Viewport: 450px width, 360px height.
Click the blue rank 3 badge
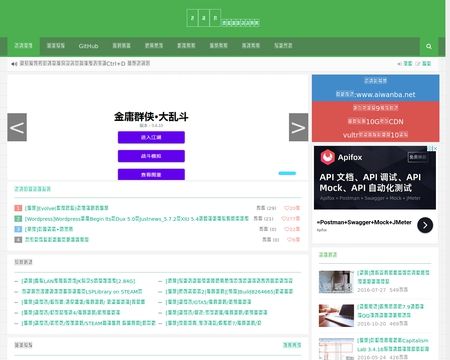point(18,229)
